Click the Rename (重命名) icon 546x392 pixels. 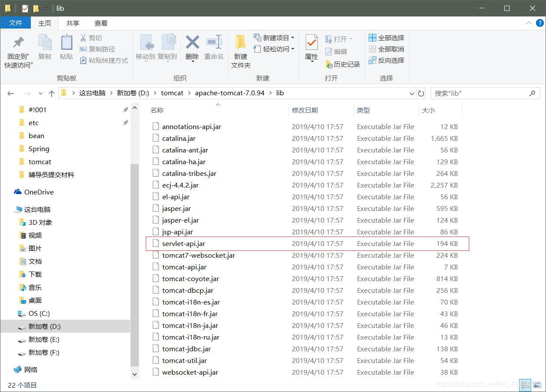tap(214, 42)
